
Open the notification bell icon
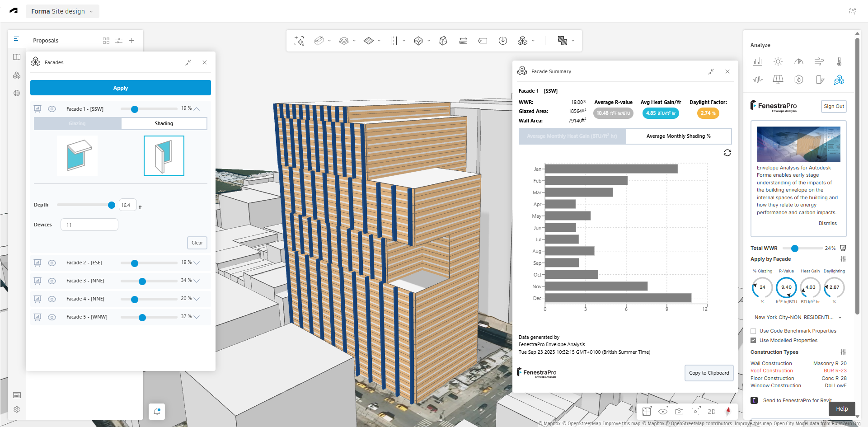coord(157,411)
